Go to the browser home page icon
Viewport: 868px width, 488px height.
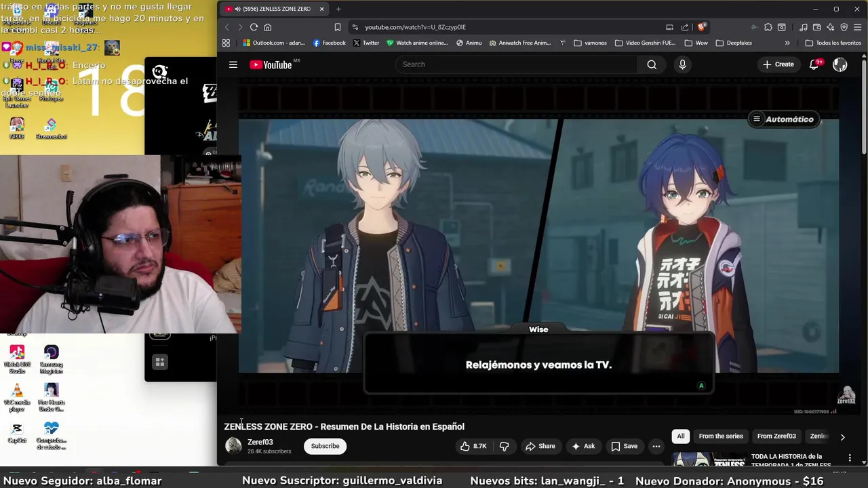click(268, 27)
